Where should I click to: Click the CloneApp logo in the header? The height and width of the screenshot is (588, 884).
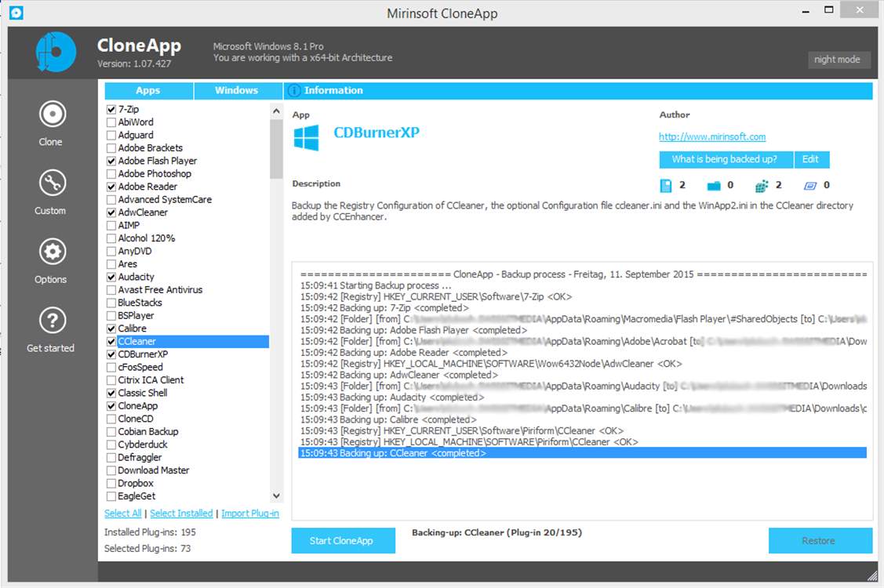coord(55,52)
